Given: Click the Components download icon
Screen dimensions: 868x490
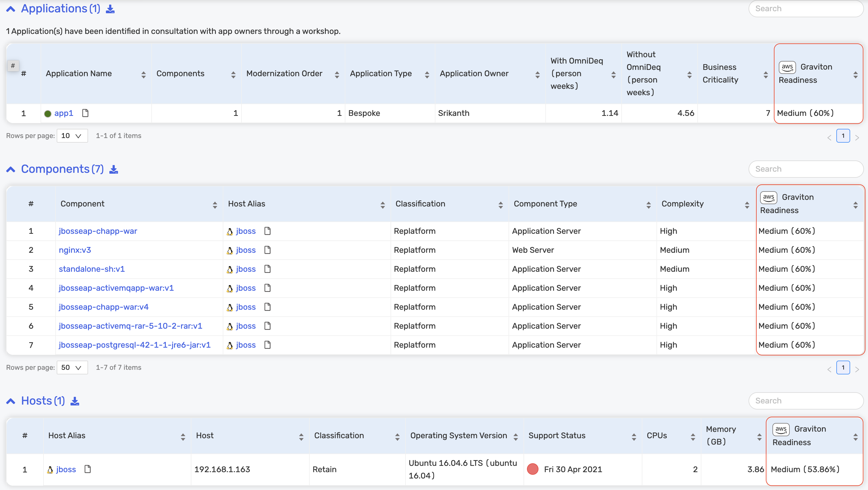Looking at the screenshot, I should click(x=114, y=169).
